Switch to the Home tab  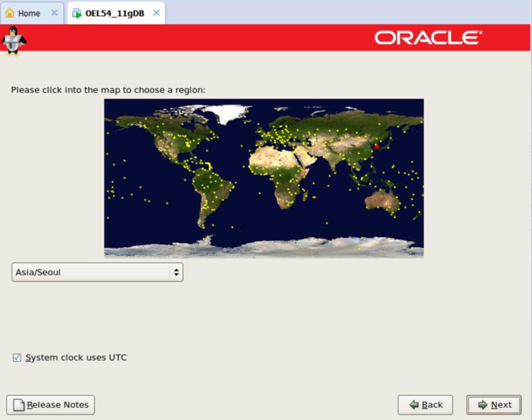[32, 13]
